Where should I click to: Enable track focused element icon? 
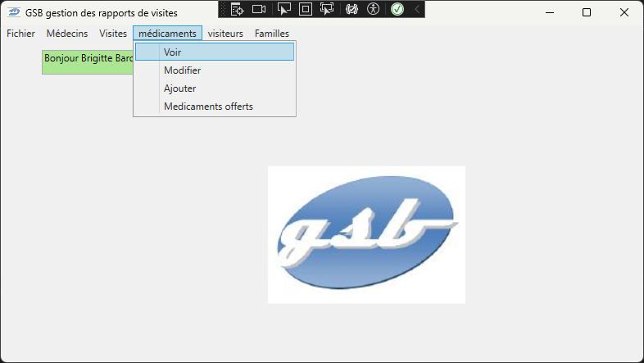click(x=327, y=9)
